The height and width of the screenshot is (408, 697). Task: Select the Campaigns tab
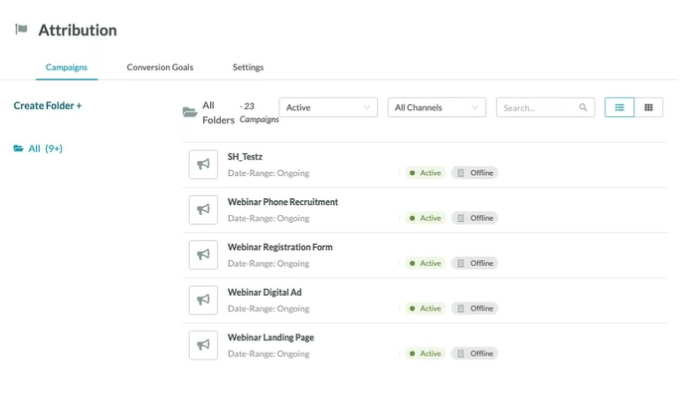click(66, 67)
